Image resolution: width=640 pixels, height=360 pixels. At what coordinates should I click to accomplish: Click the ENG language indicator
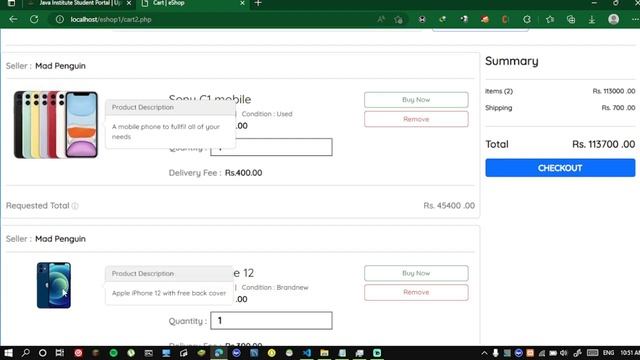click(608, 353)
